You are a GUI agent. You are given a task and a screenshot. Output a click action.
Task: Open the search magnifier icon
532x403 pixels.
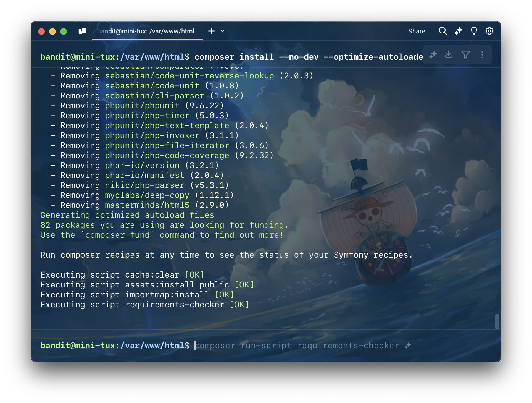coord(443,31)
